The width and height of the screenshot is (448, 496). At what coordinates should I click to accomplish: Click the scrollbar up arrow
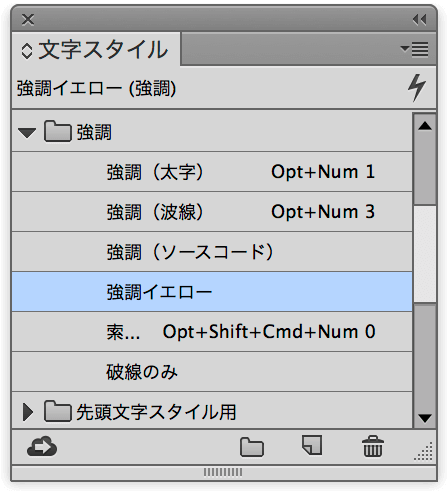(425, 126)
